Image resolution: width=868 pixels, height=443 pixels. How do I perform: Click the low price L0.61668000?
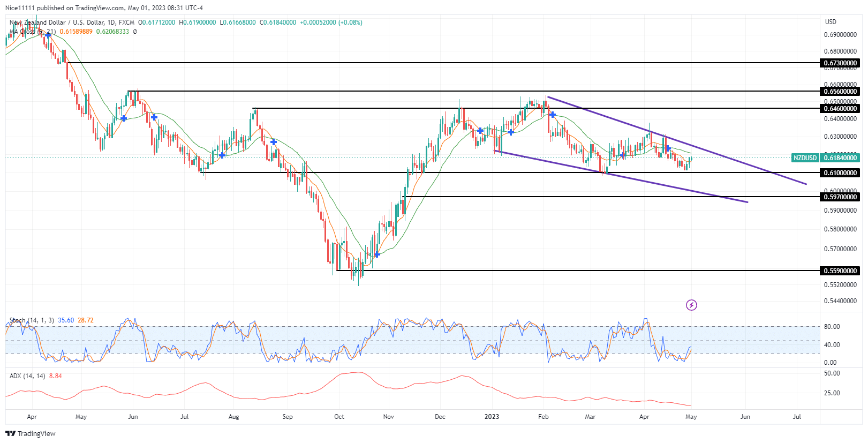click(x=238, y=22)
